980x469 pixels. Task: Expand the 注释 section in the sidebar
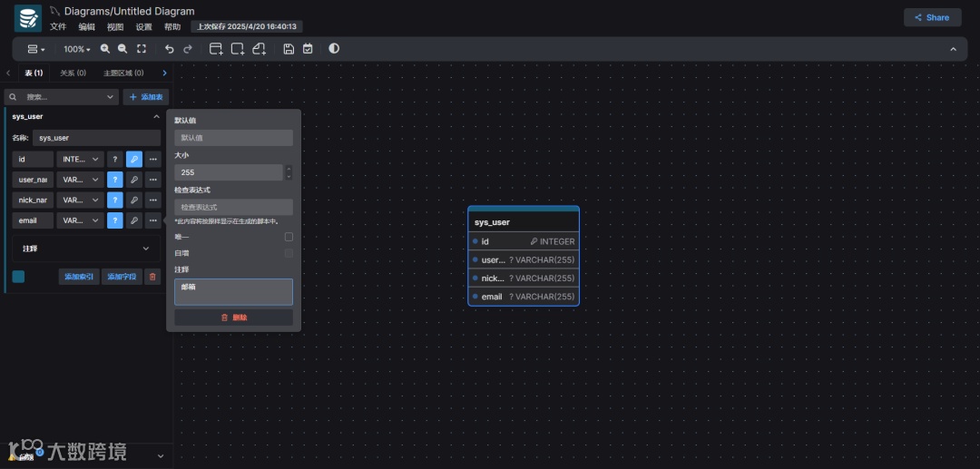(86, 249)
